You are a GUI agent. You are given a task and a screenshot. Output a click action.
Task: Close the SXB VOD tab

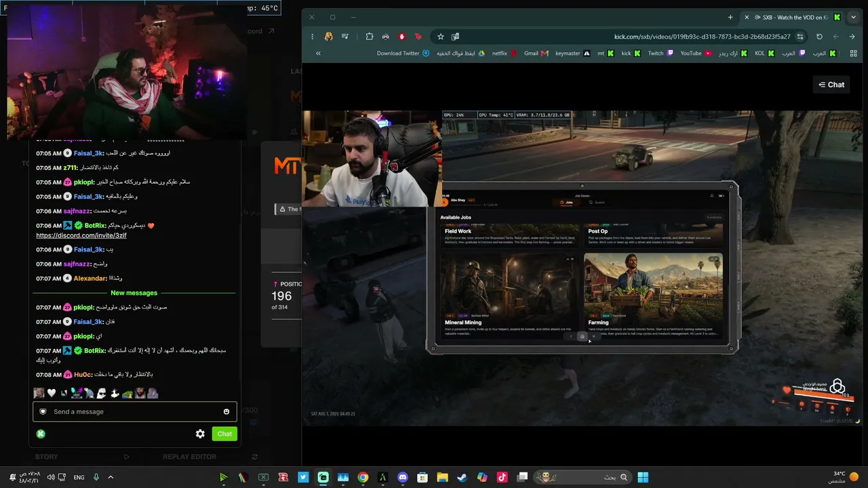[747, 18]
